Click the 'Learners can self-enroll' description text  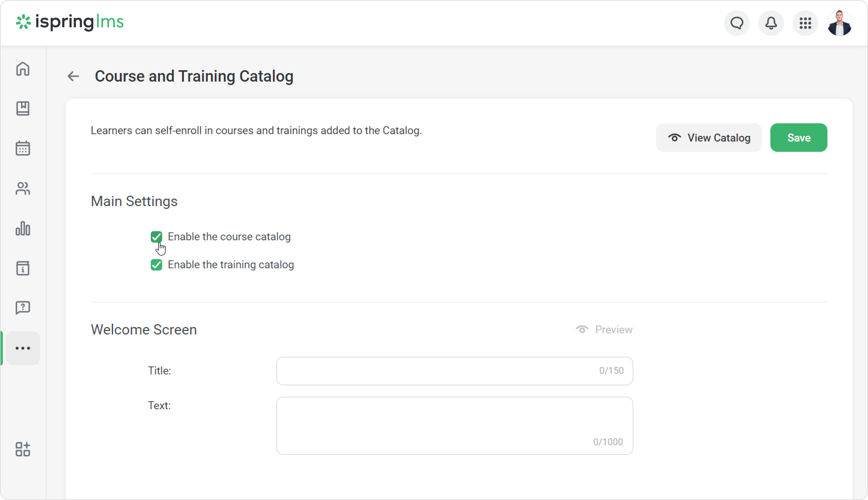pyautogui.click(x=256, y=131)
